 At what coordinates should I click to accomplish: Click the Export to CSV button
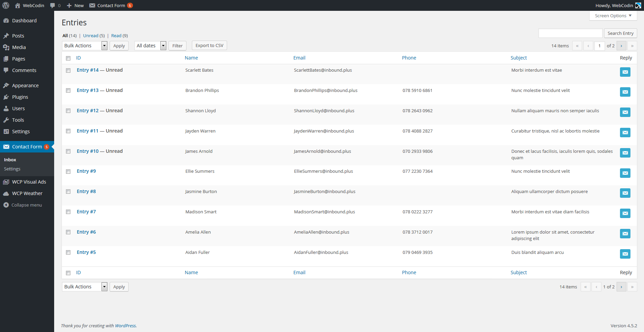[209, 46]
